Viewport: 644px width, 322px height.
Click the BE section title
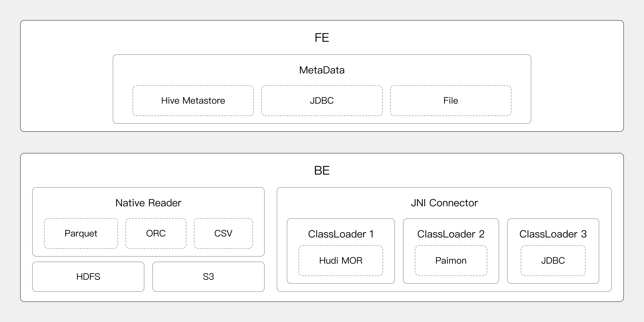coord(322,171)
